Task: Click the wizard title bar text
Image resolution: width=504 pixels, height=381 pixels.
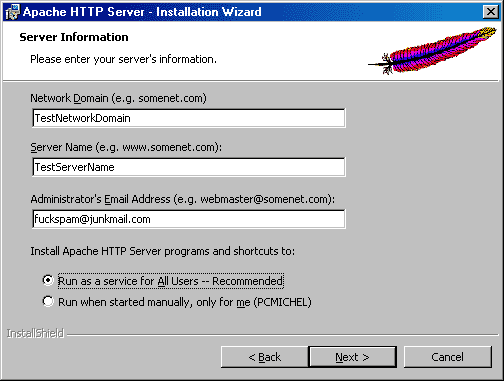Action: pos(142,12)
